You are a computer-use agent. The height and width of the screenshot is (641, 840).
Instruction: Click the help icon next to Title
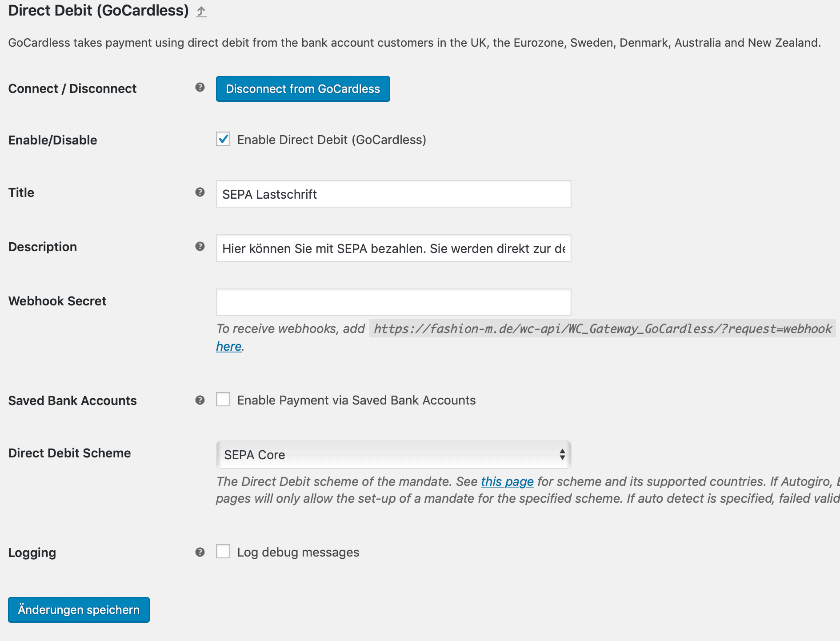(200, 192)
